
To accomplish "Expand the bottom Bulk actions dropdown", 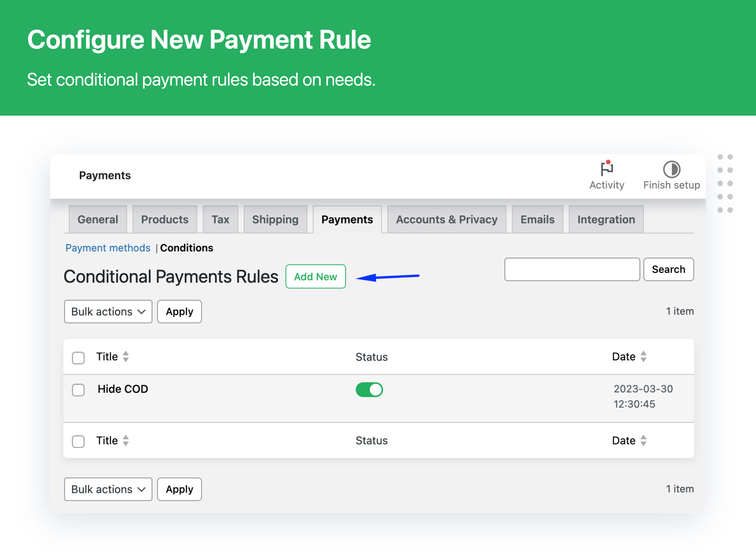I will tap(108, 489).
